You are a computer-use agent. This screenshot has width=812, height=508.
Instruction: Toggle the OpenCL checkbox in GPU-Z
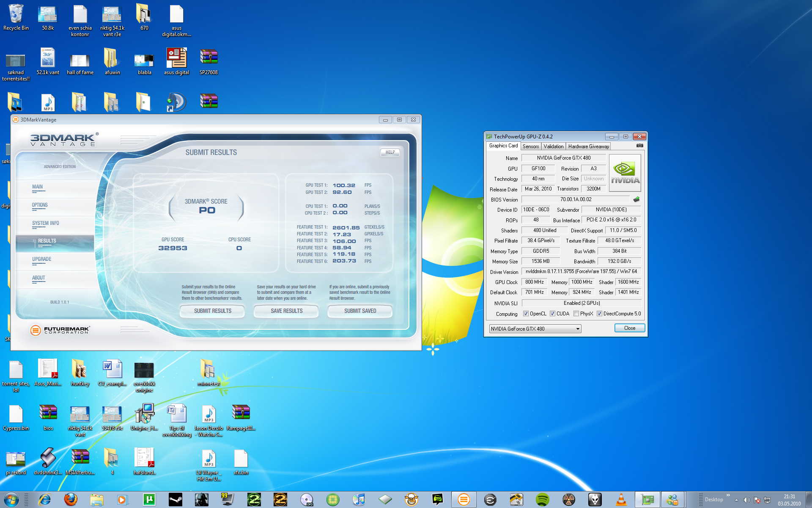coord(526,314)
